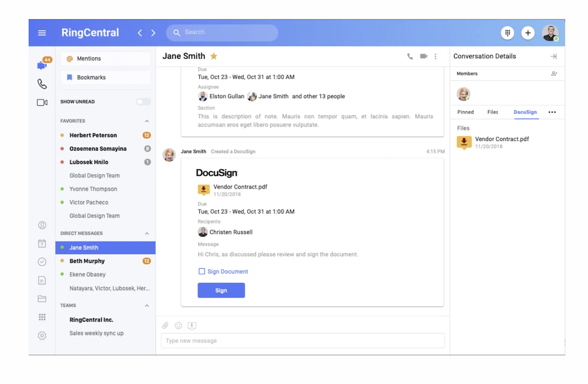Screen dimensions: 588x384
Task: Add a member to the conversation
Action: 554,74
